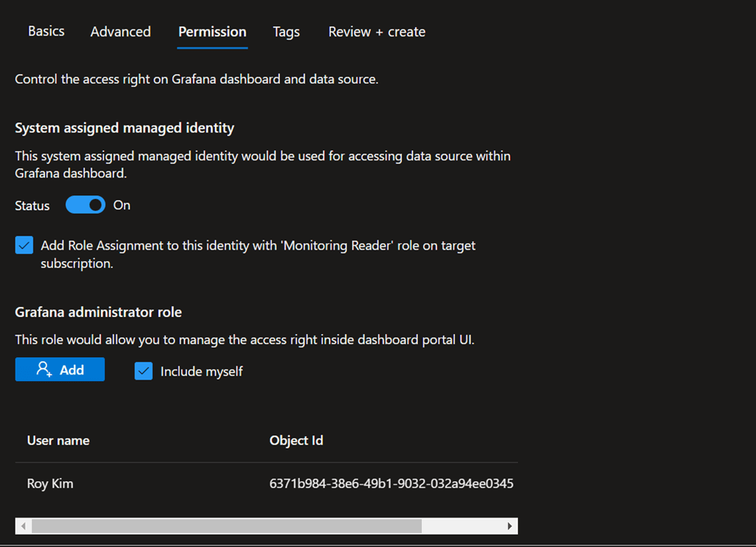
Task: Click the scrollbar left arrow
Action: [x=24, y=526]
